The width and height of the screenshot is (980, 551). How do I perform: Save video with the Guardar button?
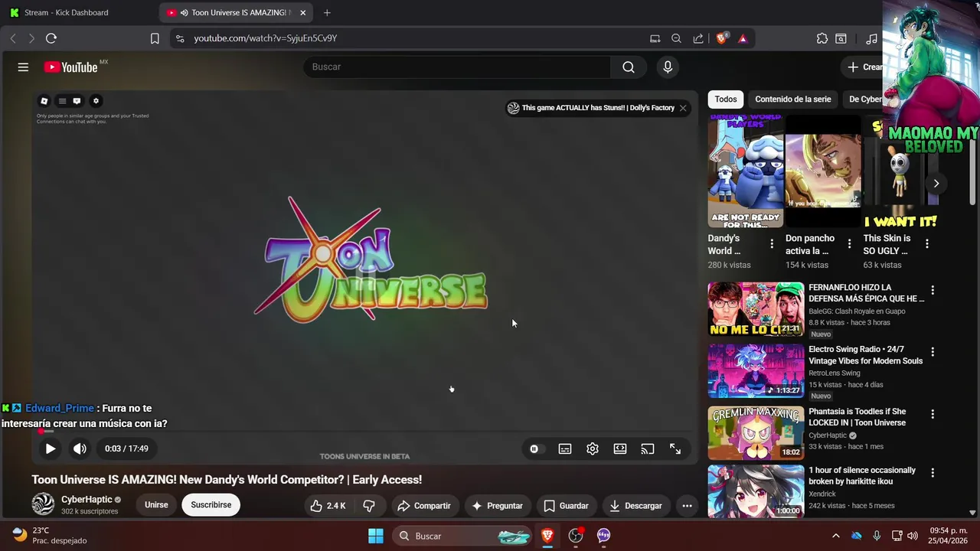(x=566, y=505)
